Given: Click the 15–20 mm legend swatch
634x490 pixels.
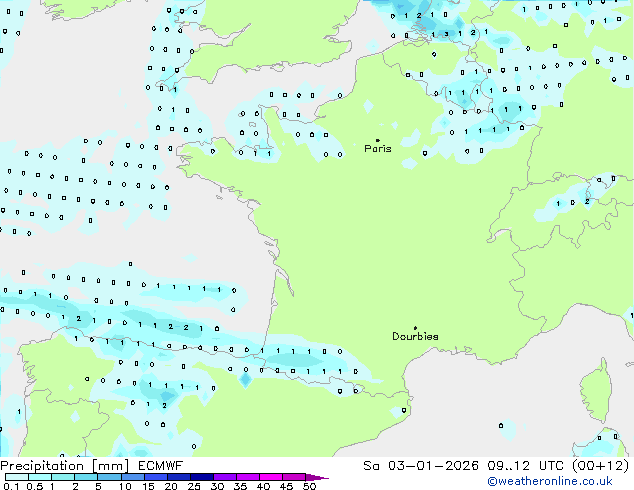Looking at the screenshot, I should [155, 477].
